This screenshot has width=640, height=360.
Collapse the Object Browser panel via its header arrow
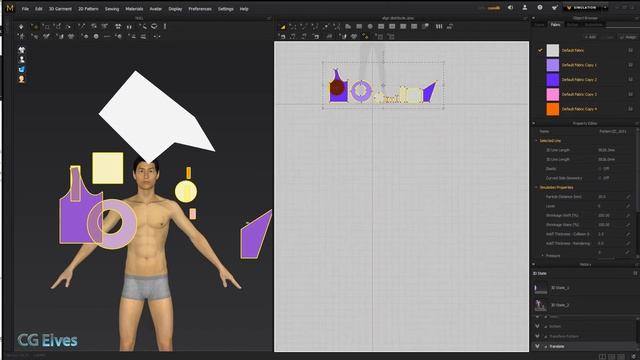(533, 18)
